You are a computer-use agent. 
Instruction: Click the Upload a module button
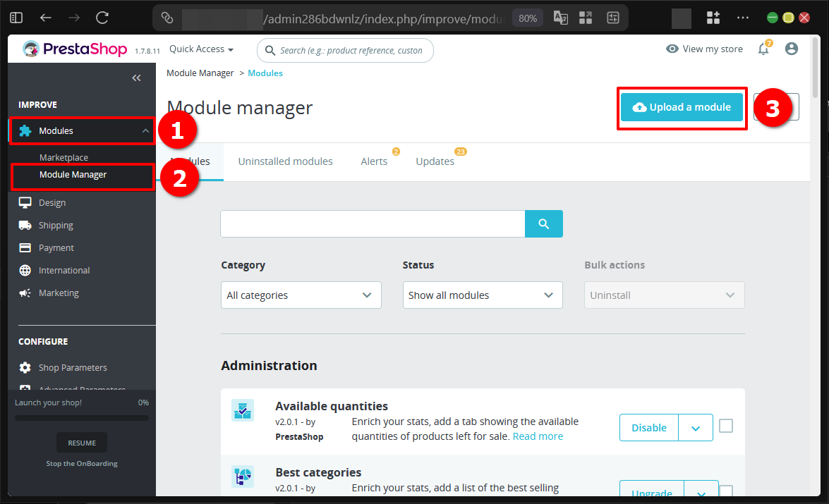pos(682,106)
